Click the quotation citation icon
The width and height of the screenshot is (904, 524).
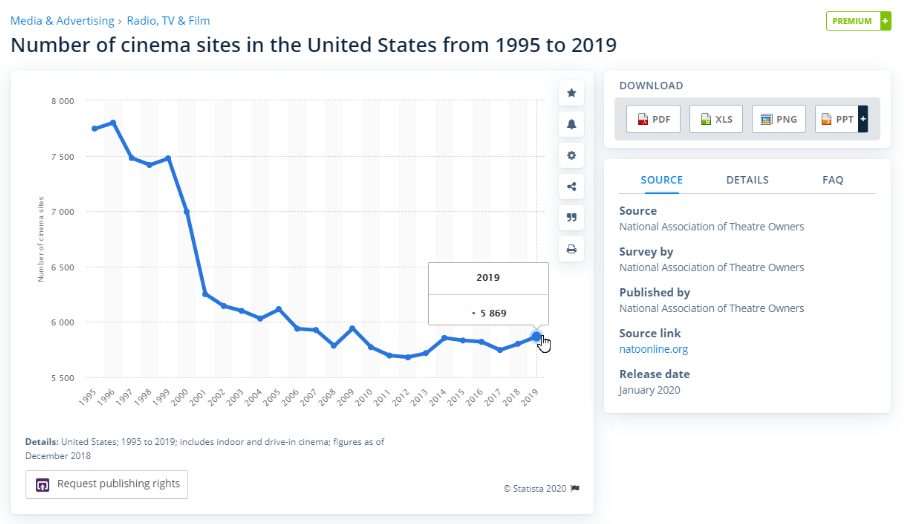tap(572, 217)
